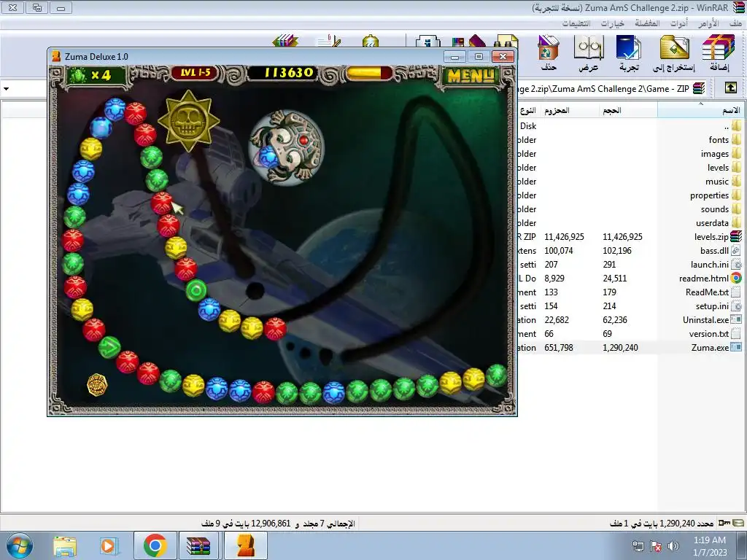Select the fonts folder row
Image resolution: width=747 pixels, height=560 pixels.
631,139
